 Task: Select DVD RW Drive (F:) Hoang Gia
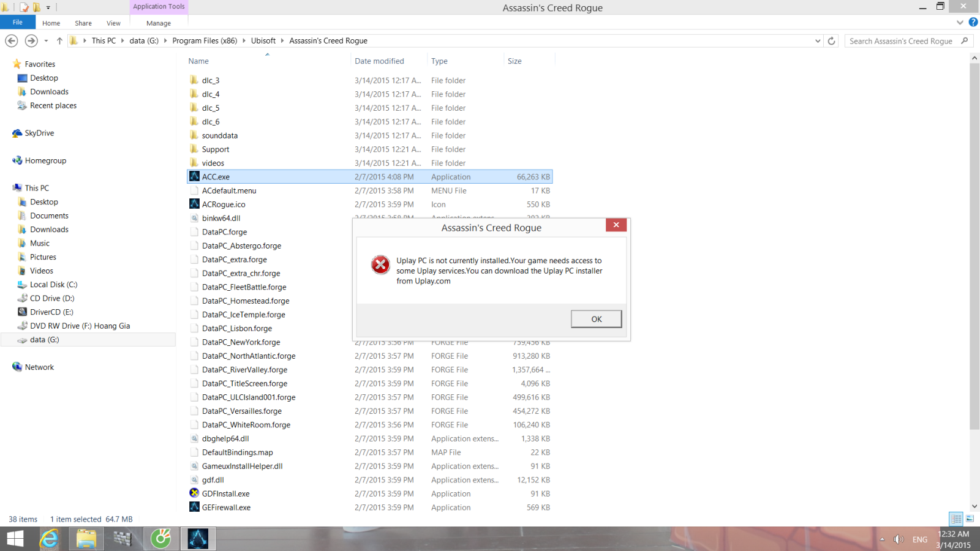pyautogui.click(x=80, y=326)
